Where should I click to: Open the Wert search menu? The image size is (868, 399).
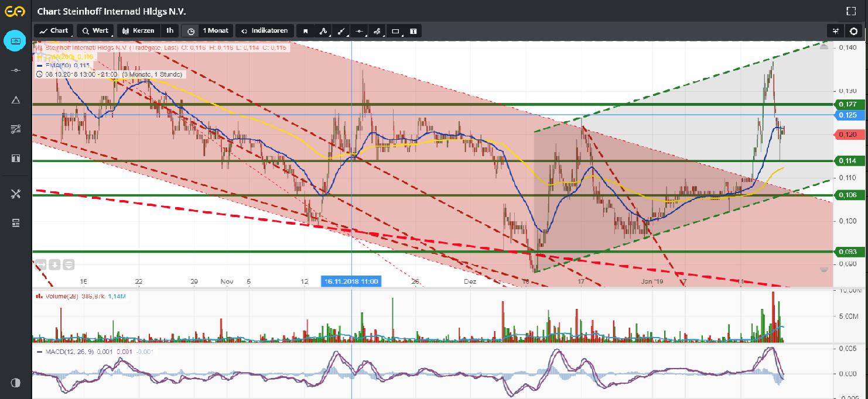(95, 30)
